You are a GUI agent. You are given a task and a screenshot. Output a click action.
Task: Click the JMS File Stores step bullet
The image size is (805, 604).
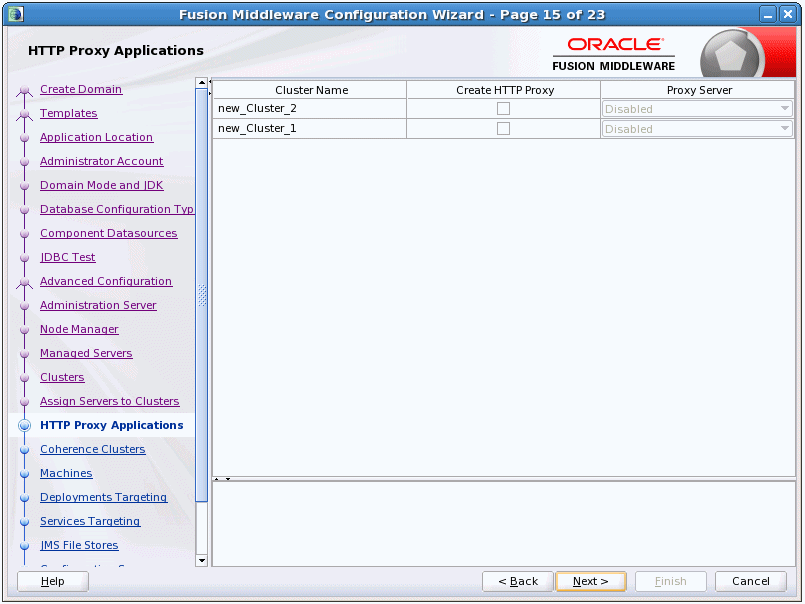coord(24,546)
